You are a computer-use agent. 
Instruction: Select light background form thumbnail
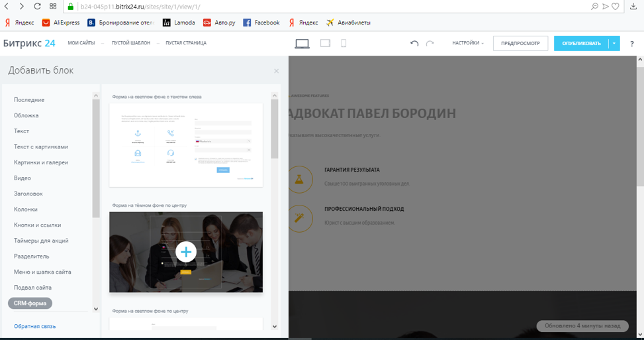pos(186,144)
